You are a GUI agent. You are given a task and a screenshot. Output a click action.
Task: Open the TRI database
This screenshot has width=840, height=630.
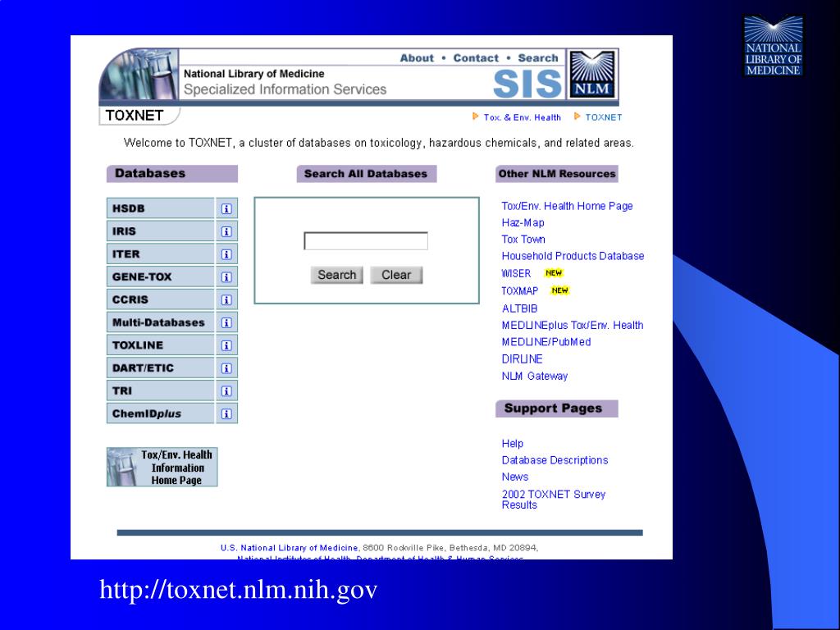[x=160, y=390]
